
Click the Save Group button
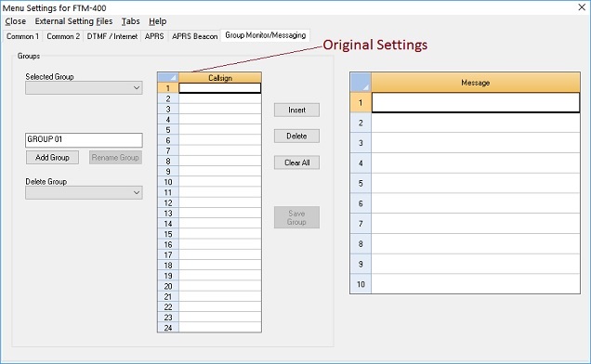[x=296, y=217]
